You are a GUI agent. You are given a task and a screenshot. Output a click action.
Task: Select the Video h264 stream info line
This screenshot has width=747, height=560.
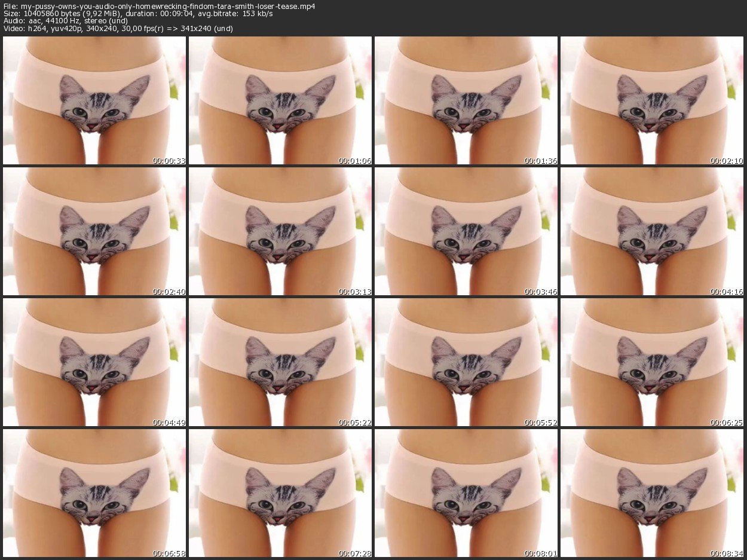[118, 28]
